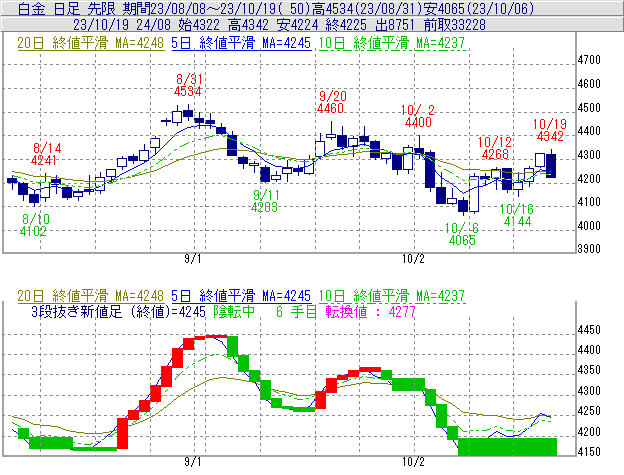Click the tall white candle rising from the 10/6 low
This screenshot has width=624, height=475.
point(474,194)
